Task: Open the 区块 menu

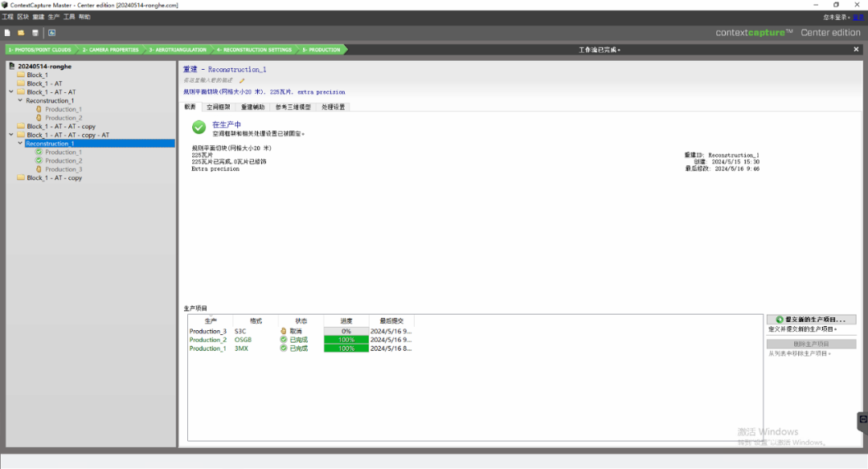Action: [x=23, y=17]
